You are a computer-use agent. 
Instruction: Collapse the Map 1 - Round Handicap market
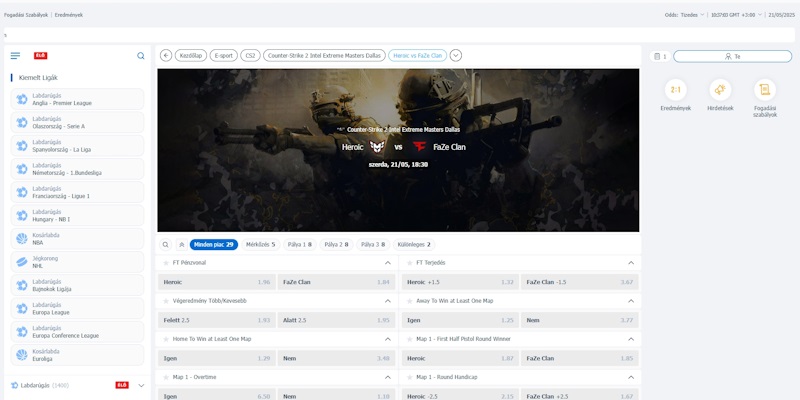[631, 377]
